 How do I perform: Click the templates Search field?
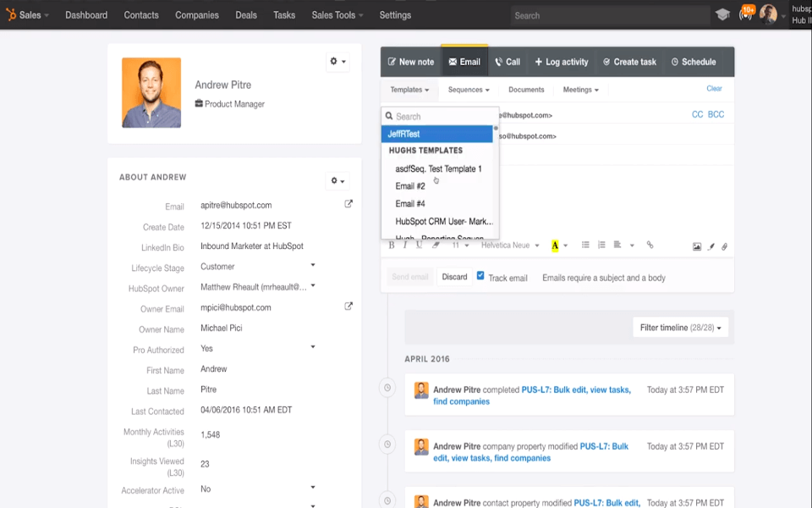[x=440, y=116]
